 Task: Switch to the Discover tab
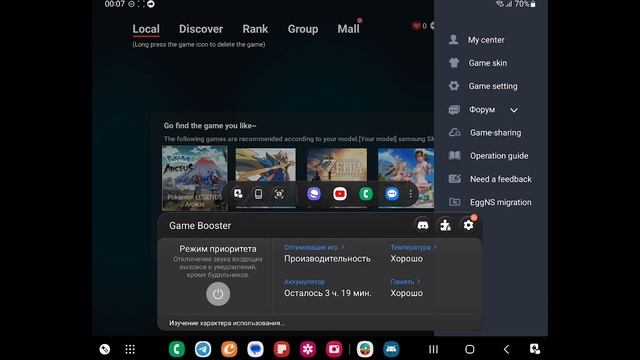[201, 29]
